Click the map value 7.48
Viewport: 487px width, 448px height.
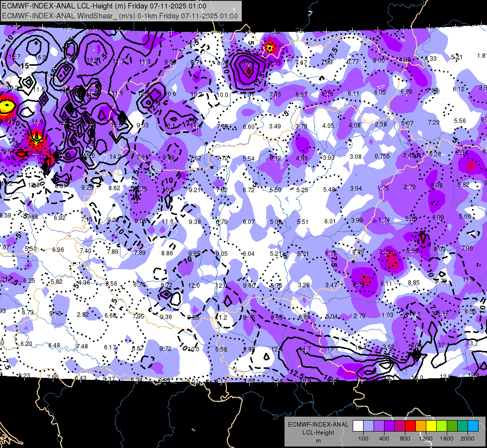[x=82, y=346]
